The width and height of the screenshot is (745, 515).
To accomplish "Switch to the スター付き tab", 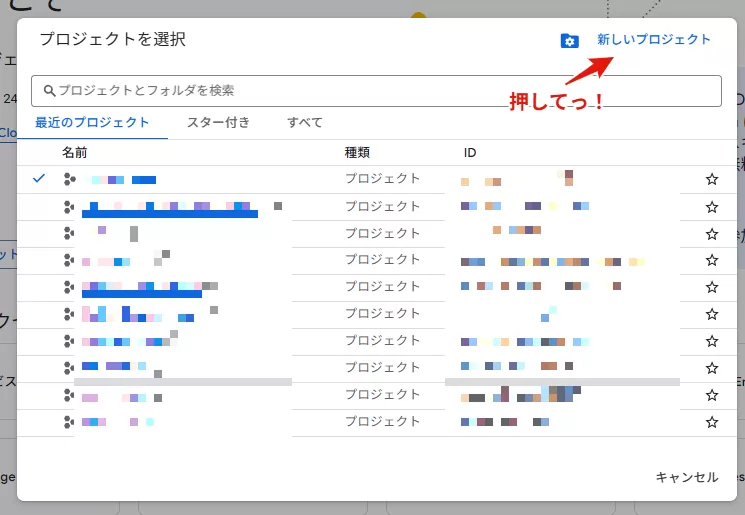I will point(218,122).
